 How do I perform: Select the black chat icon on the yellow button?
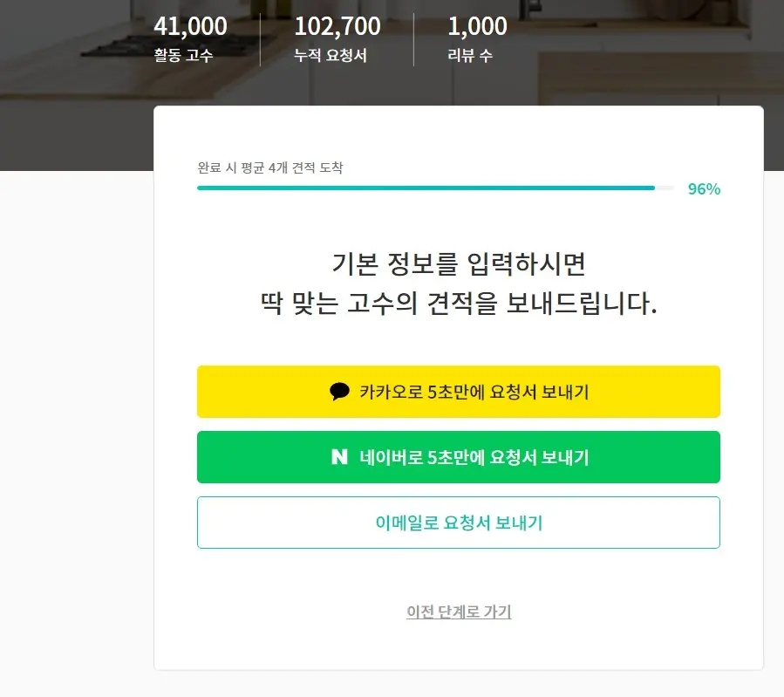pyautogui.click(x=339, y=392)
